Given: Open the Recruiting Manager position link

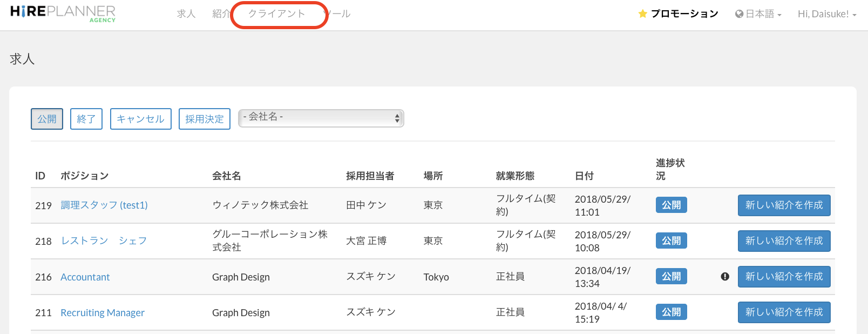Looking at the screenshot, I should click(103, 313).
